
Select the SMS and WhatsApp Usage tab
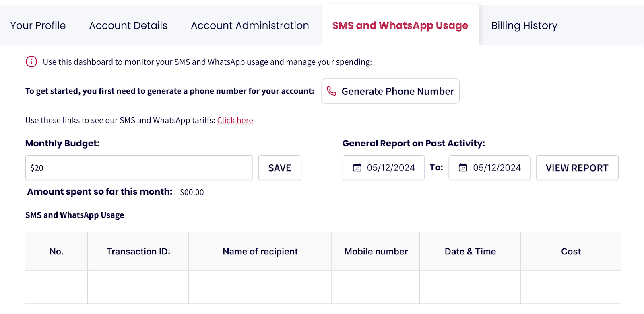[400, 25]
